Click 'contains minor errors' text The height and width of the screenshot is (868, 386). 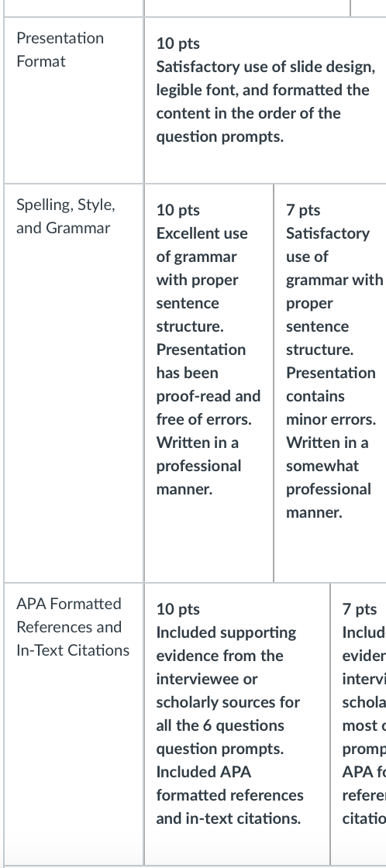(331, 408)
